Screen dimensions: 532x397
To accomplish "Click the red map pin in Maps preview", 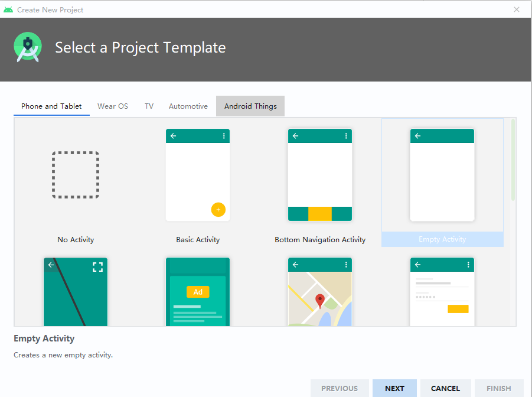I will [x=320, y=301].
